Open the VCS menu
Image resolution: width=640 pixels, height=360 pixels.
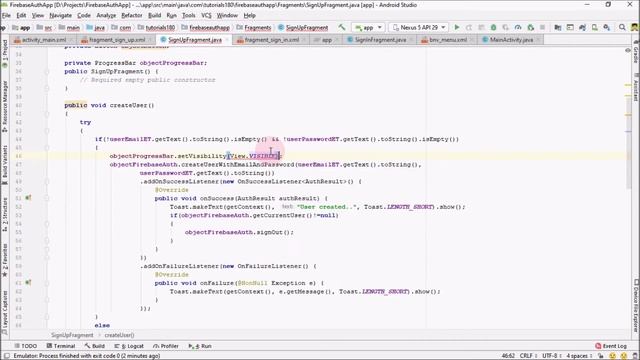(207, 16)
